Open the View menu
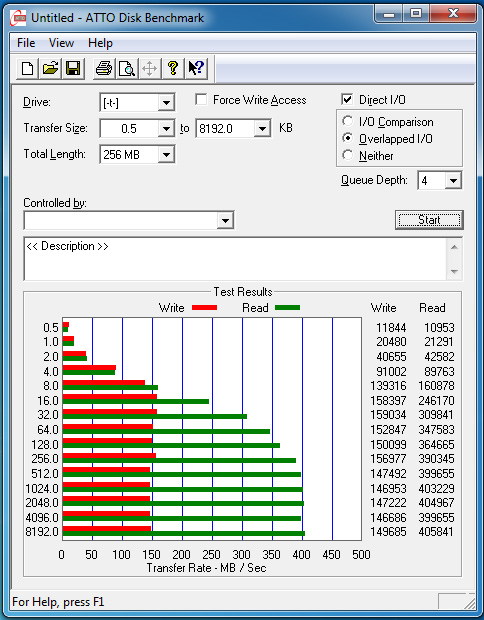The height and width of the screenshot is (620, 484). [x=61, y=43]
